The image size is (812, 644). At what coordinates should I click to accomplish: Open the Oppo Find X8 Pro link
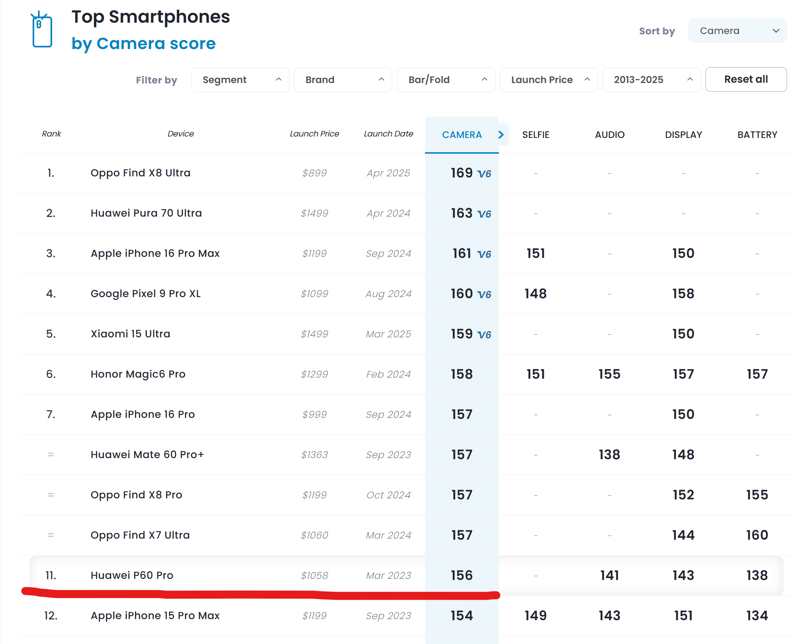[136, 495]
